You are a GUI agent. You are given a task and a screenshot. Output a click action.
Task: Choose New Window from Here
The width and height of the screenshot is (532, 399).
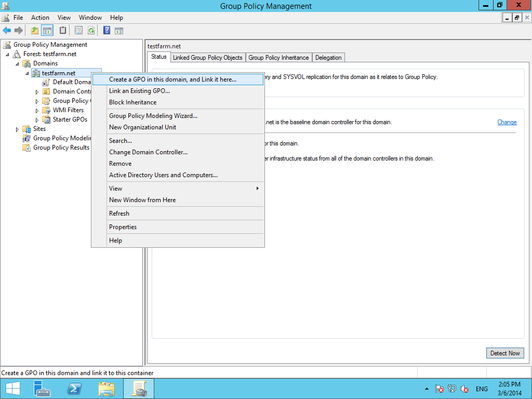tap(178, 200)
